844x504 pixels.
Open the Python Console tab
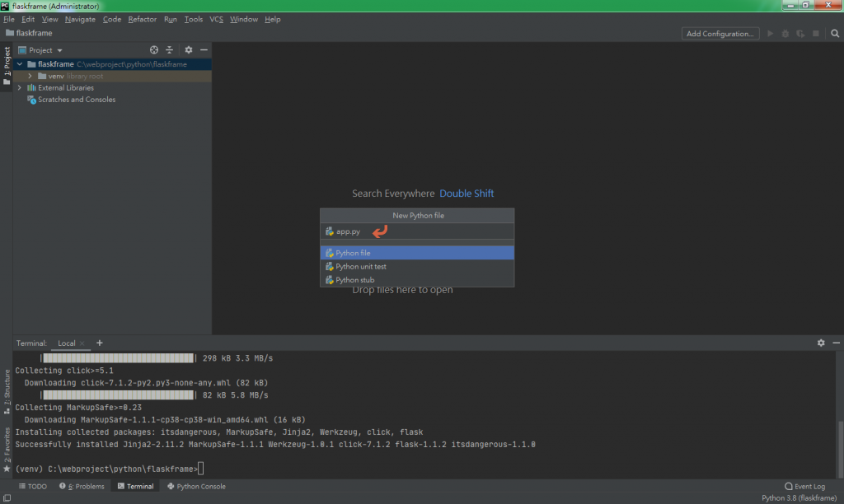coord(196,486)
